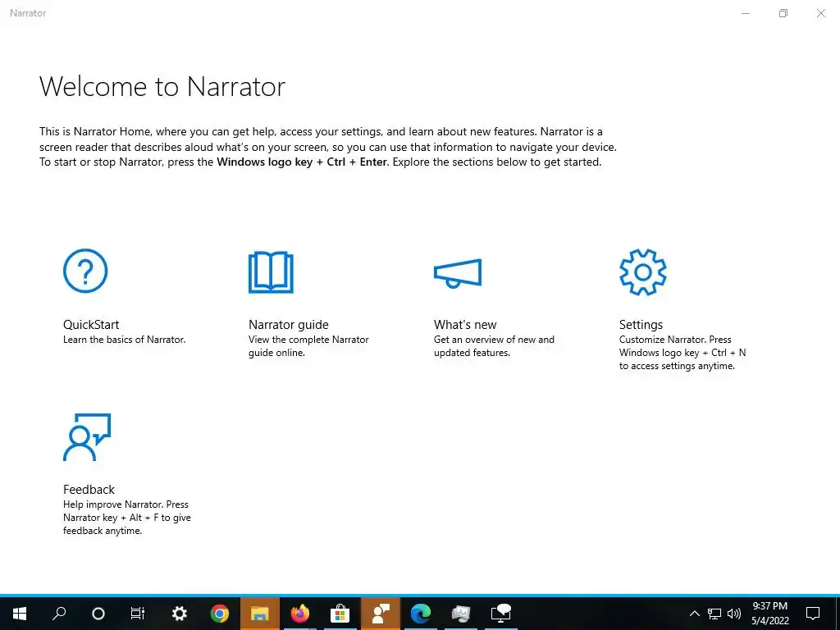
Task: Open QuickStart via the question mark icon
Action: (85, 271)
